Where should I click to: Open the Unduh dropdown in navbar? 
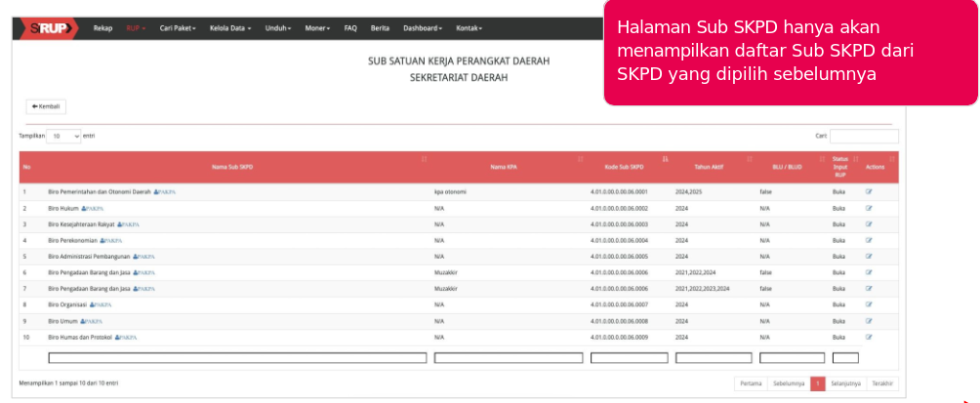click(278, 28)
